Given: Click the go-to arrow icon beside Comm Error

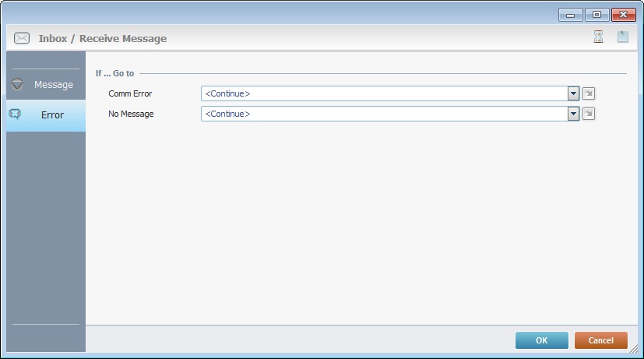Looking at the screenshot, I should 589,93.
